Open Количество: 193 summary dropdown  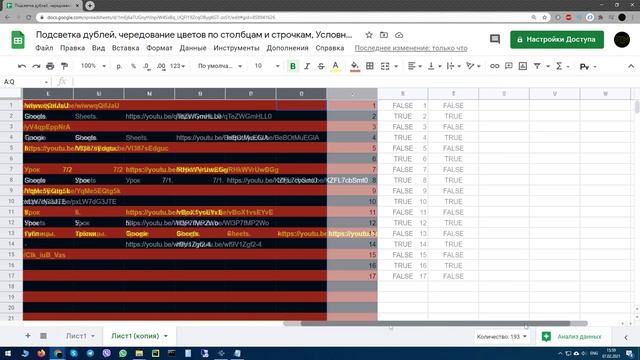tap(502, 337)
